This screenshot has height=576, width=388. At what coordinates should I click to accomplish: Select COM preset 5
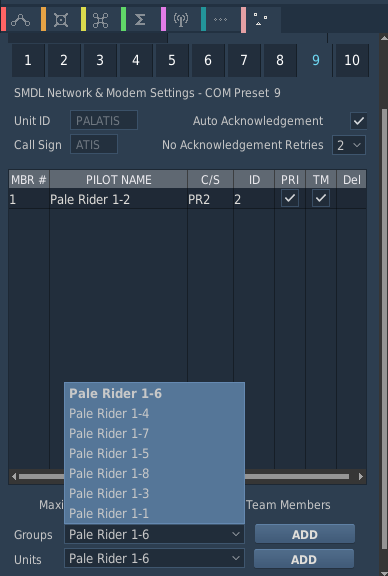(172, 60)
